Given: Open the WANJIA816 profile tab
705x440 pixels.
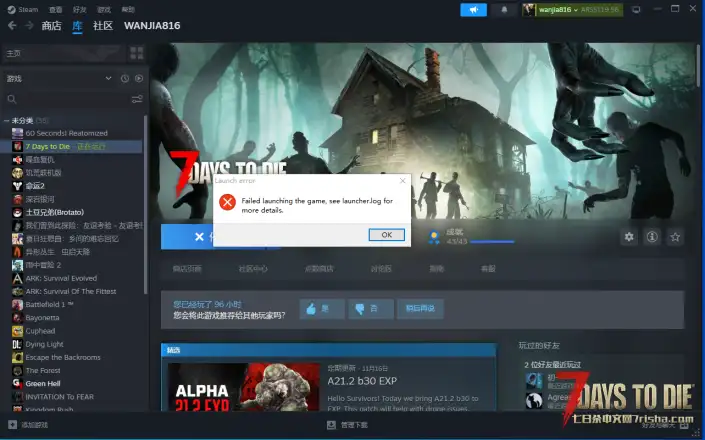Looking at the screenshot, I should [152, 26].
